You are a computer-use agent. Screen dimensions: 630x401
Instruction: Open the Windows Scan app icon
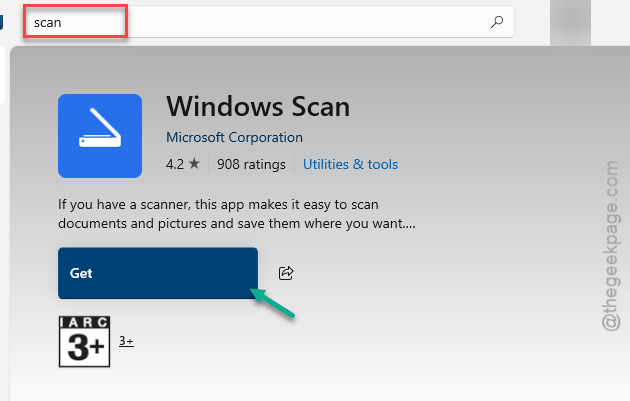pos(100,136)
